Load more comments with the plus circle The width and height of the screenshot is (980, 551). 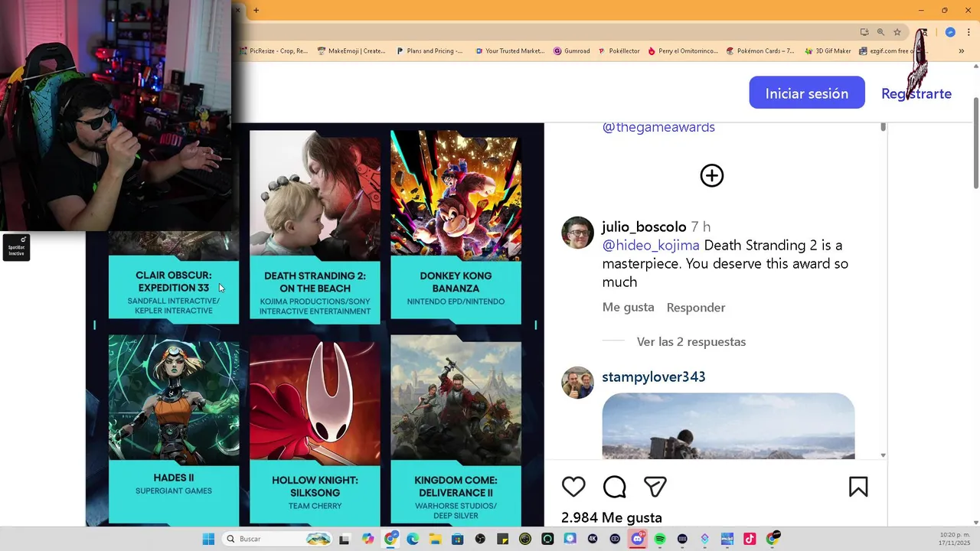[712, 176]
